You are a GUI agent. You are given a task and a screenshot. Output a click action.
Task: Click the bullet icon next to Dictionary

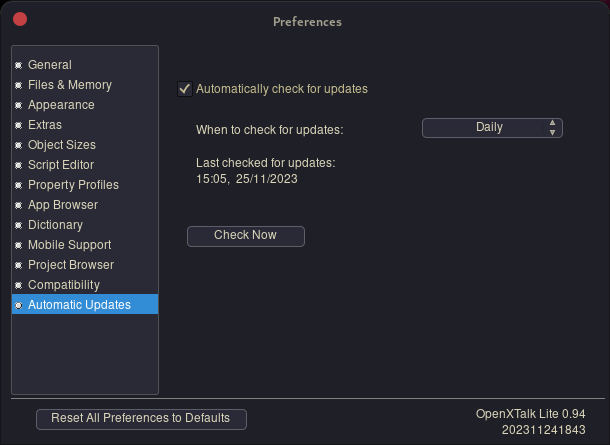click(18, 225)
